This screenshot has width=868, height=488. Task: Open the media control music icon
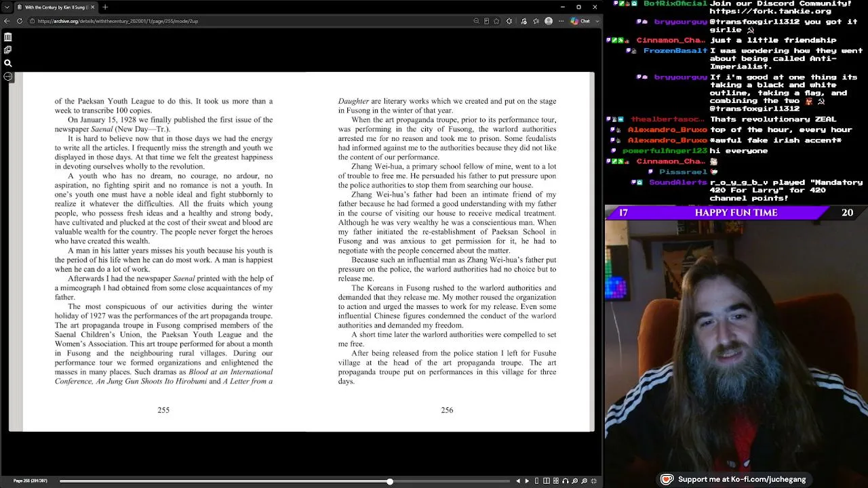(524, 21)
